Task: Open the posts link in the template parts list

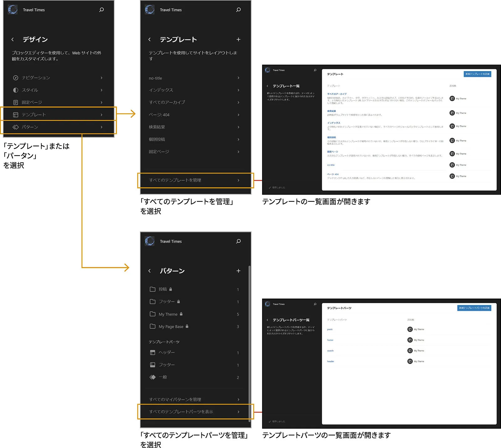Action: 330,329
